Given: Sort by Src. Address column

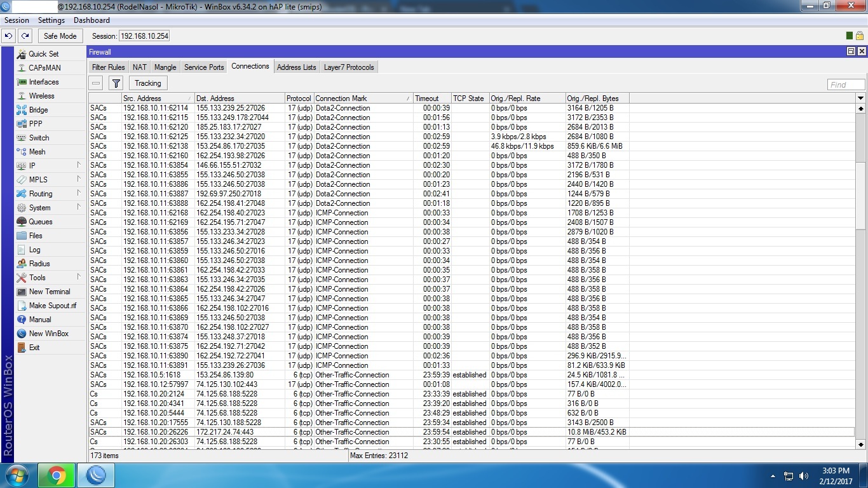Looking at the screenshot, I should 158,98.
